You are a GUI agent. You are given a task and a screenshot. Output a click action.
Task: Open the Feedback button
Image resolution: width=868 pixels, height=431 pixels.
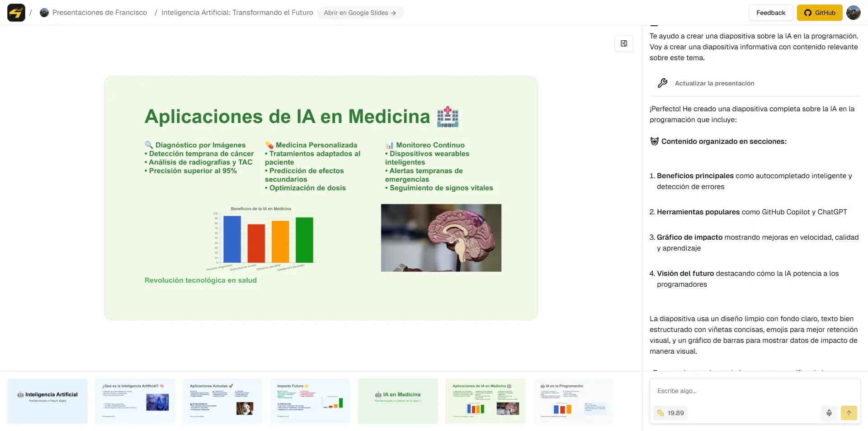770,13
